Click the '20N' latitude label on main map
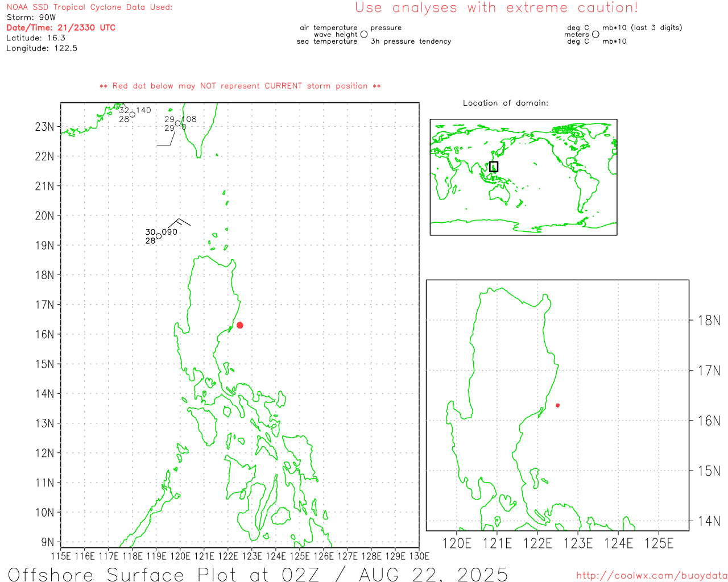 tap(45, 216)
